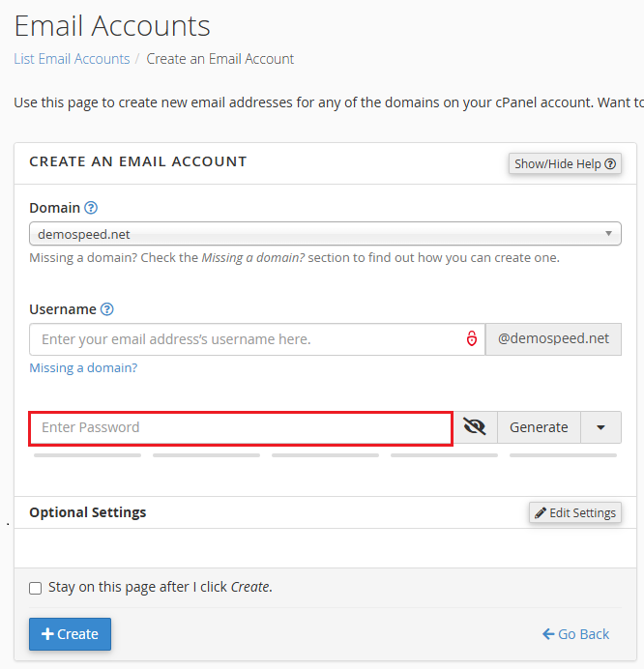Open the List Email Accounts breadcrumb link
644x669 pixels.
72,59
